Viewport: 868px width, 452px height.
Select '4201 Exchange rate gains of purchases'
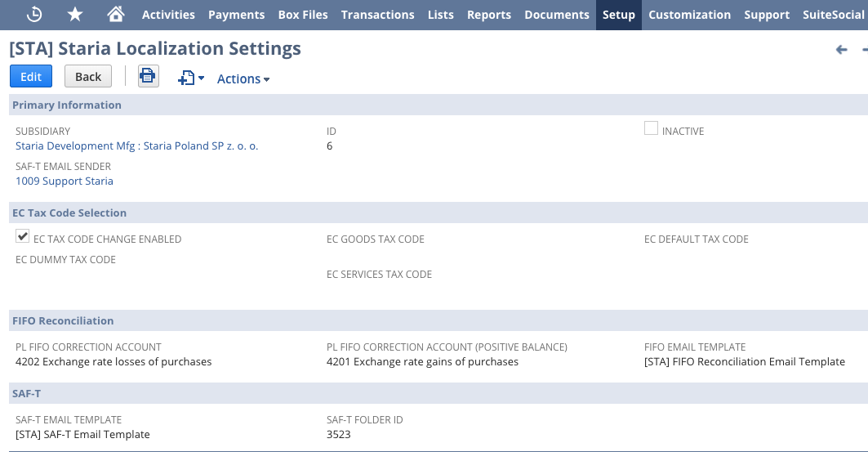click(x=422, y=362)
